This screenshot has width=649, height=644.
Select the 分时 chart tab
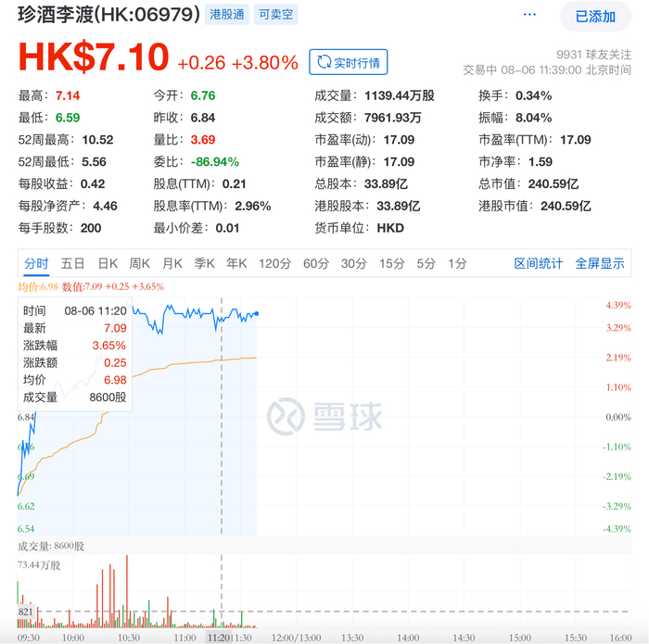(36, 263)
